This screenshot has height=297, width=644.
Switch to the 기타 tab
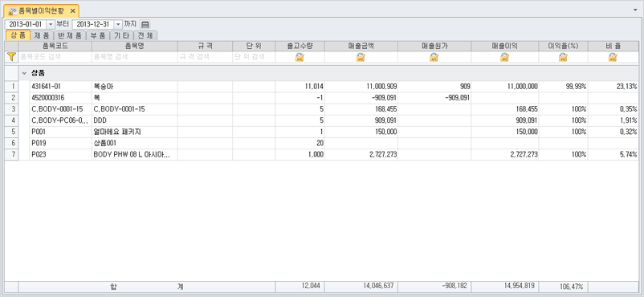(121, 35)
